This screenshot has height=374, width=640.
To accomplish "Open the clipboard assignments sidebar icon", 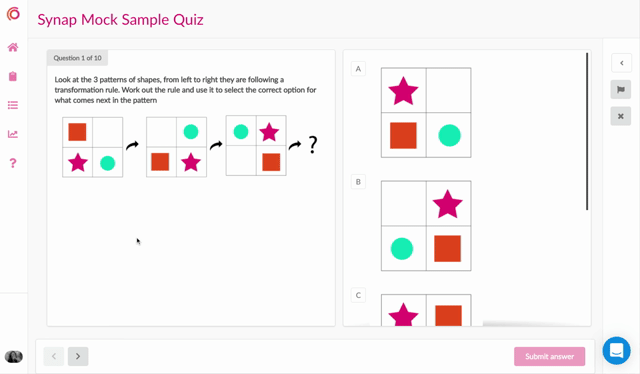I will (13, 76).
